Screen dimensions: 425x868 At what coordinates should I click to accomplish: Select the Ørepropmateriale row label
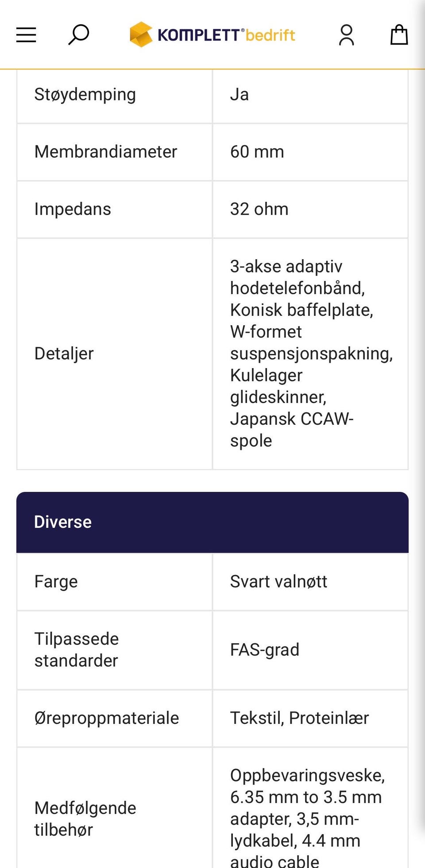pyautogui.click(x=107, y=718)
